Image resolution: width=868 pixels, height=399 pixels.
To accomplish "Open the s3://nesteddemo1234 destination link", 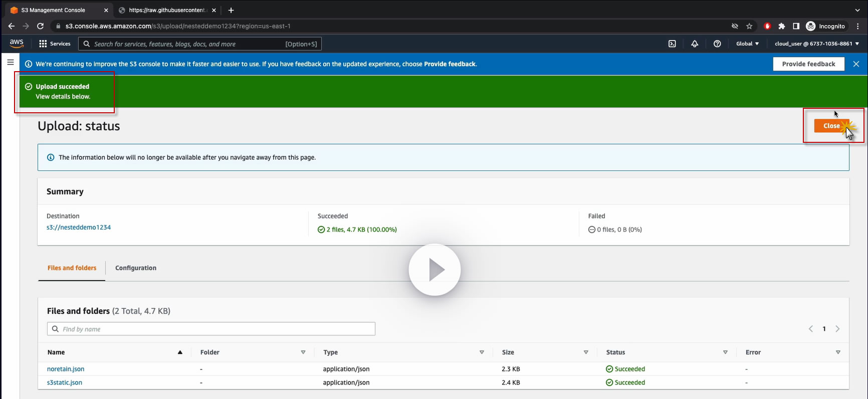I will coord(79,227).
